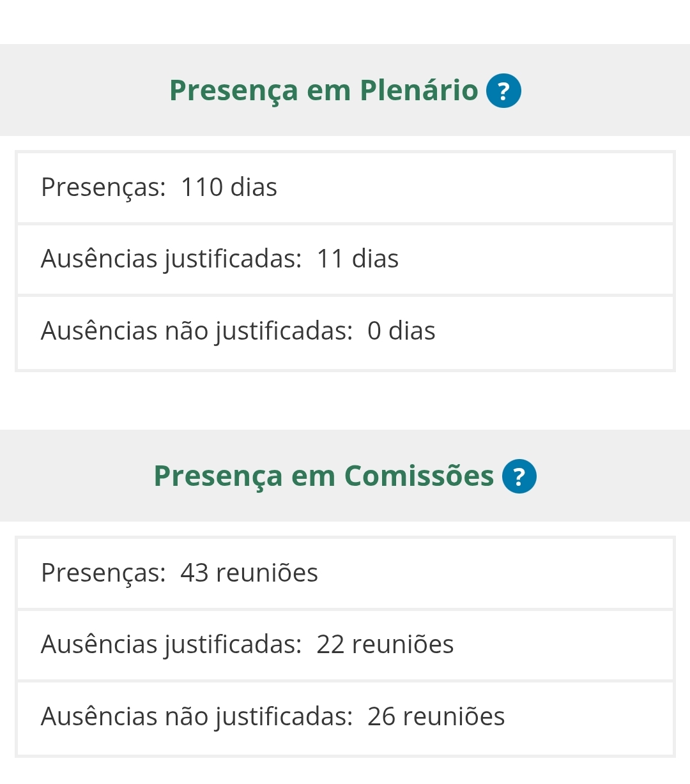
Task: Click the word 'Plenário' in the first heading
Action: pos(418,91)
